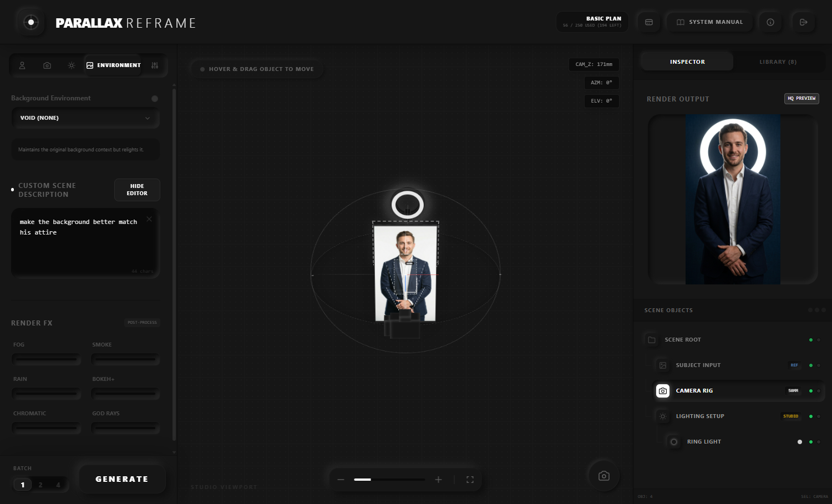
Task: Select batch size 4
Action: pyautogui.click(x=58, y=484)
